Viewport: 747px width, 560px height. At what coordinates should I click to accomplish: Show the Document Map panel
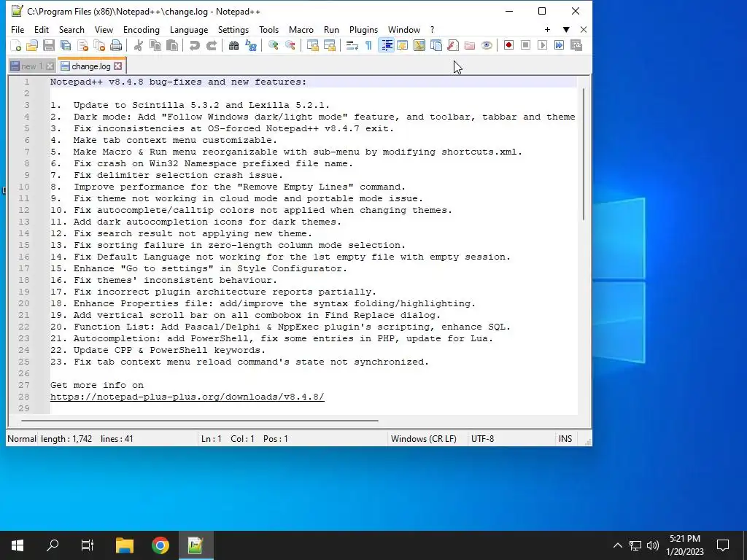(x=419, y=45)
